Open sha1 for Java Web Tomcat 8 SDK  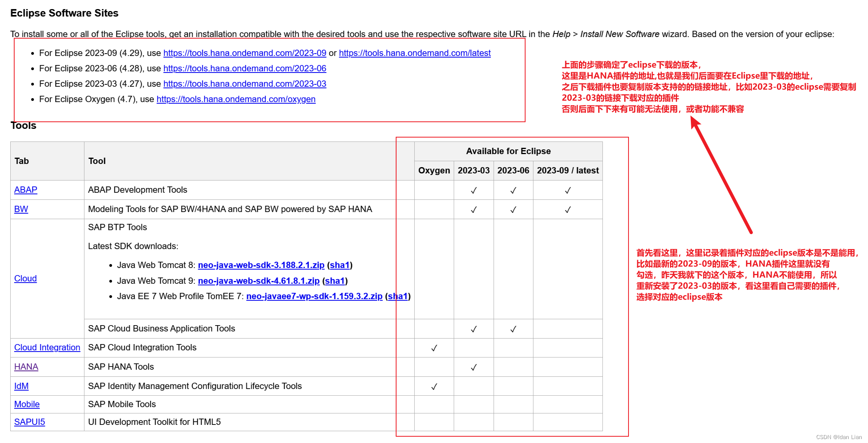[340, 265]
